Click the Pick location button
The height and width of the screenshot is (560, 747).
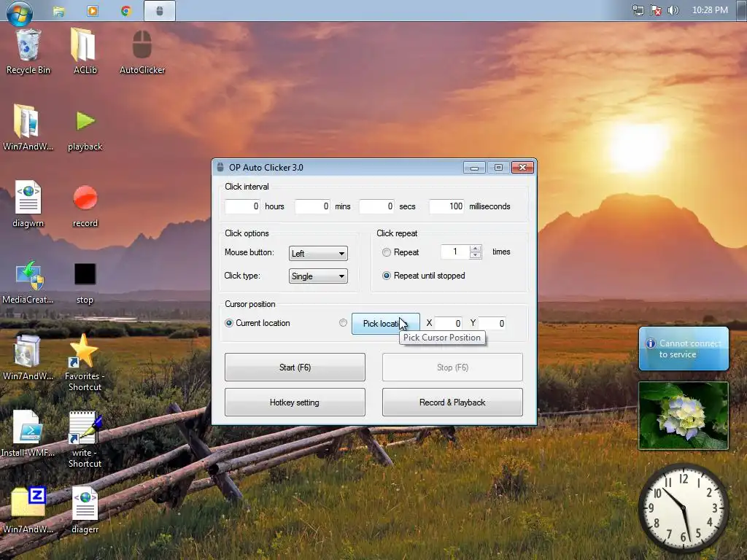pos(385,323)
